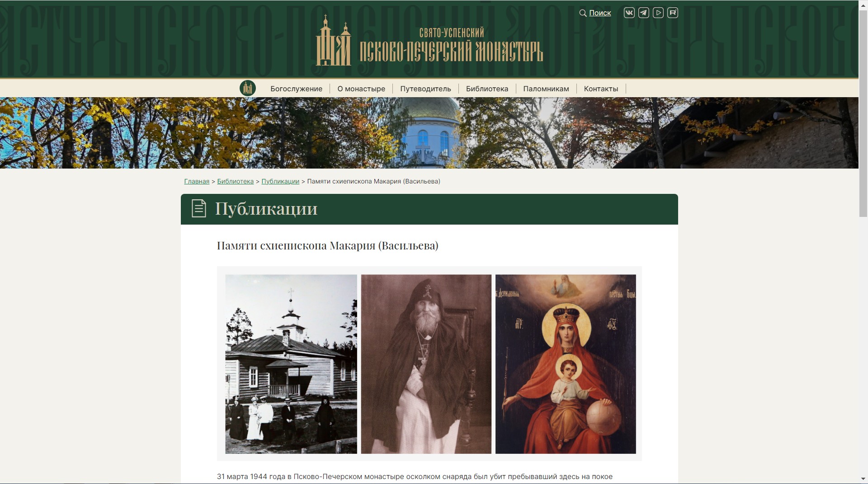The height and width of the screenshot is (484, 868).
Task: Click the autumn cathedral dome banner image
Action: pyautogui.click(x=429, y=133)
